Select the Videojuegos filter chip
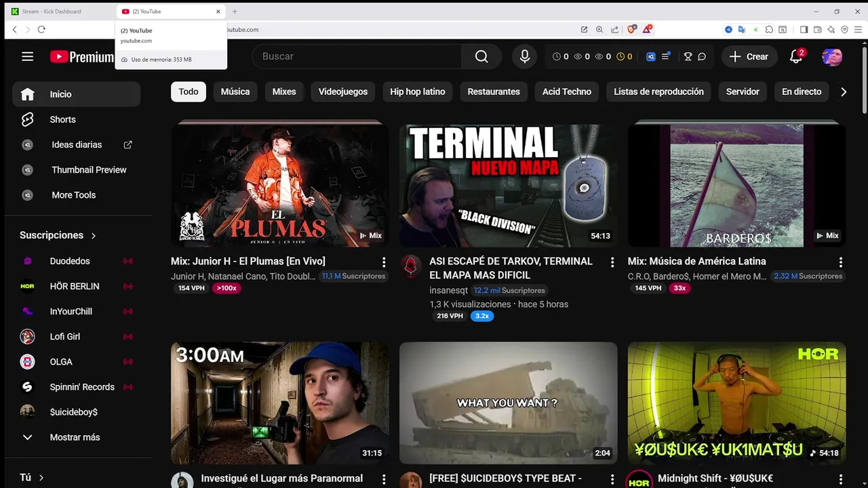The image size is (868, 488). 343,91
